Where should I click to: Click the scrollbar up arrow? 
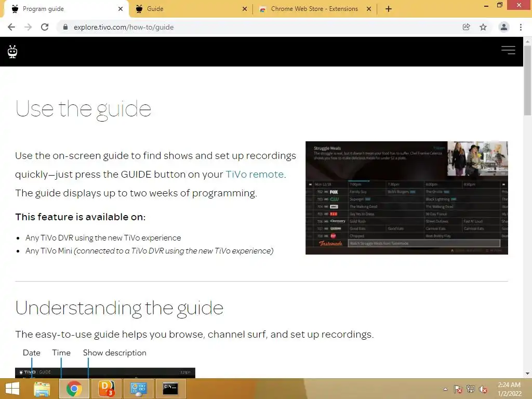[527, 41]
